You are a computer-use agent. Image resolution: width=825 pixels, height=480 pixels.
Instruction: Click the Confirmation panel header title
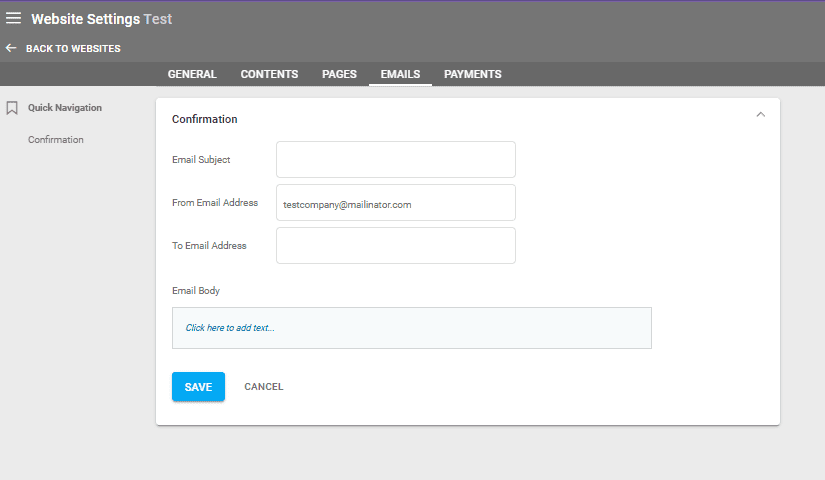point(205,119)
